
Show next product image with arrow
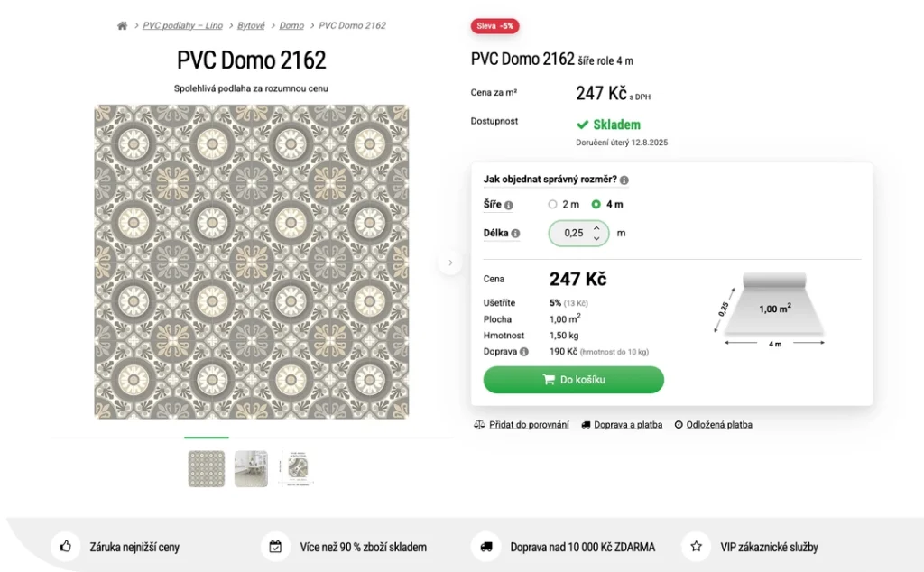coord(450,263)
